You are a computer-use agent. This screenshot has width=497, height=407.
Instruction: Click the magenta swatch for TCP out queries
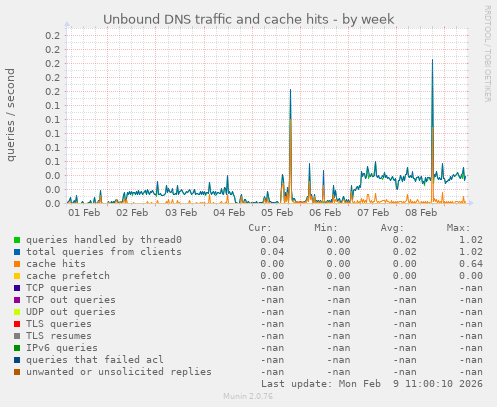(x=17, y=300)
